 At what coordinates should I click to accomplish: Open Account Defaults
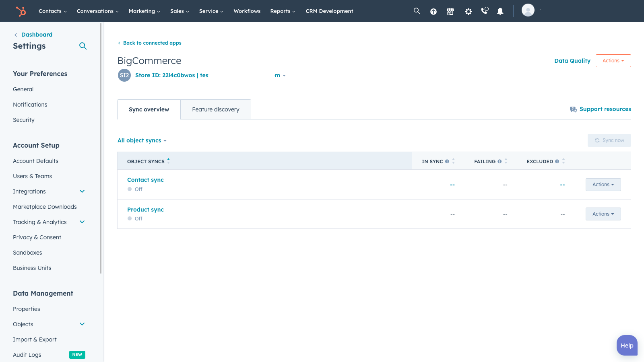[35, 161]
